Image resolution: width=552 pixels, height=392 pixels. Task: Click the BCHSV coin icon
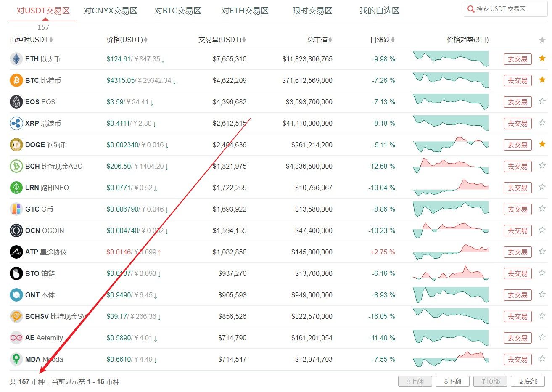coord(16,316)
